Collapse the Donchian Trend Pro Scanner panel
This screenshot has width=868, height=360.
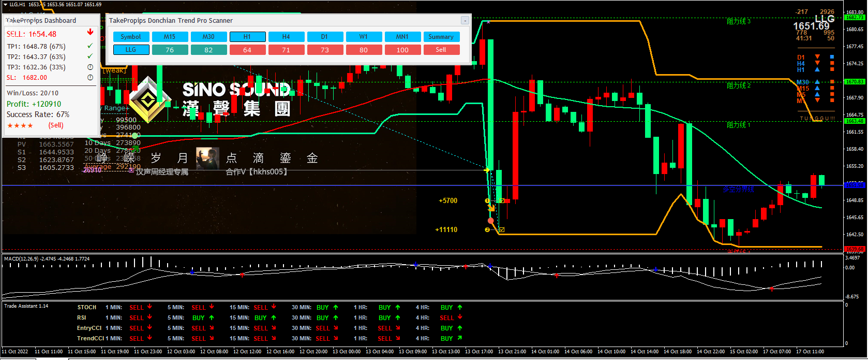tap(465, 20)
